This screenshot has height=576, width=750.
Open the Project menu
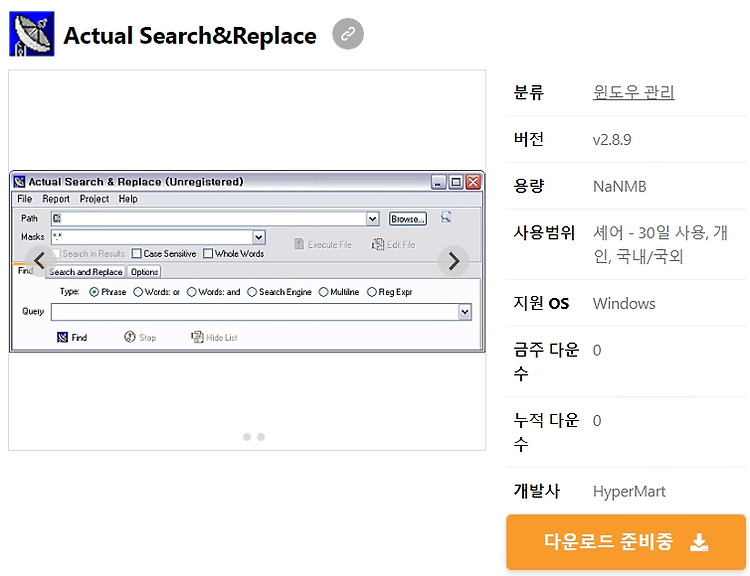point(94,199)
